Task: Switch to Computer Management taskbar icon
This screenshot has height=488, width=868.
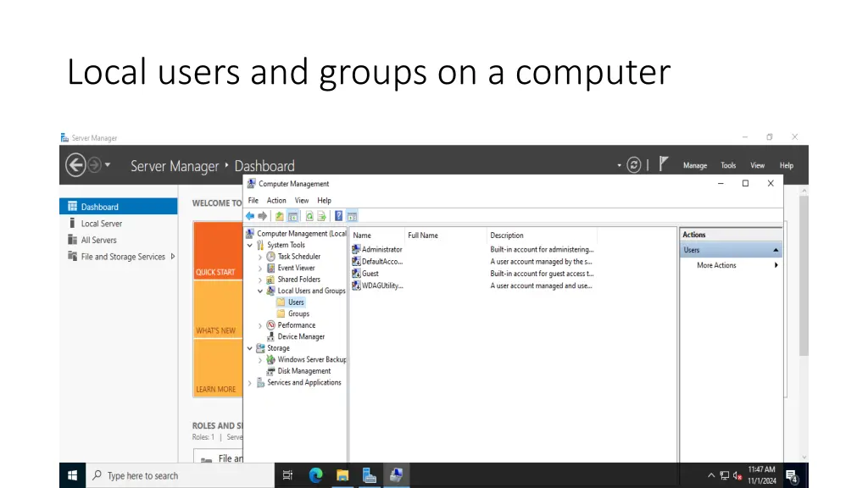Action: coord(397,475)
